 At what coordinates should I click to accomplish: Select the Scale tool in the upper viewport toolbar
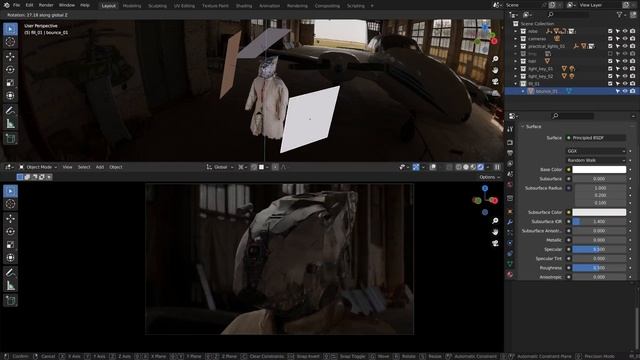[x=10, y=82]
